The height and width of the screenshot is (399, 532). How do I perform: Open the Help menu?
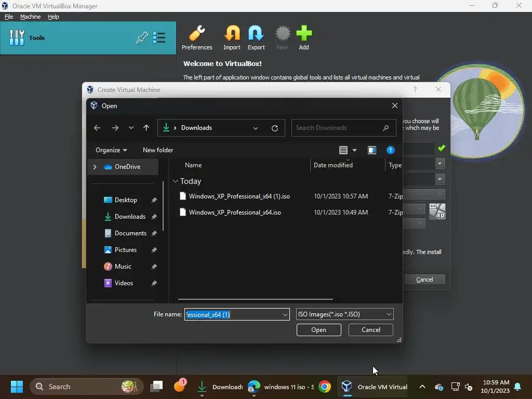pos(54,17)
